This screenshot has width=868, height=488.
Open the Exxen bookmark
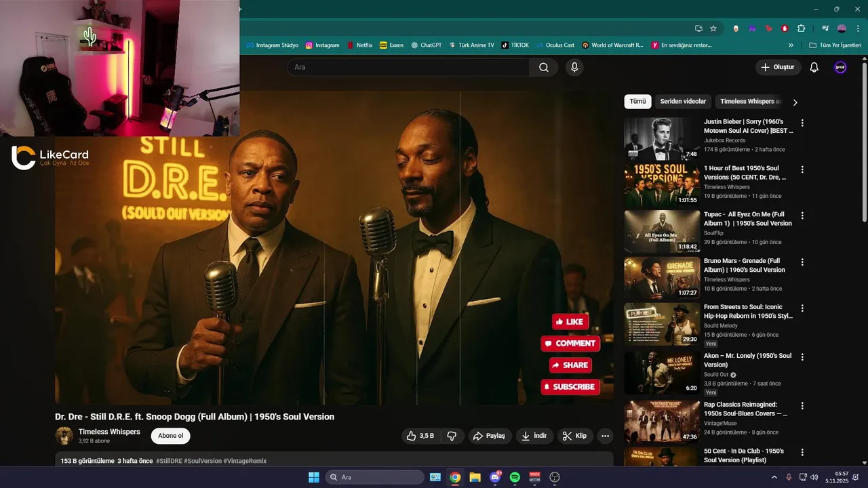[x=392, y=45]
